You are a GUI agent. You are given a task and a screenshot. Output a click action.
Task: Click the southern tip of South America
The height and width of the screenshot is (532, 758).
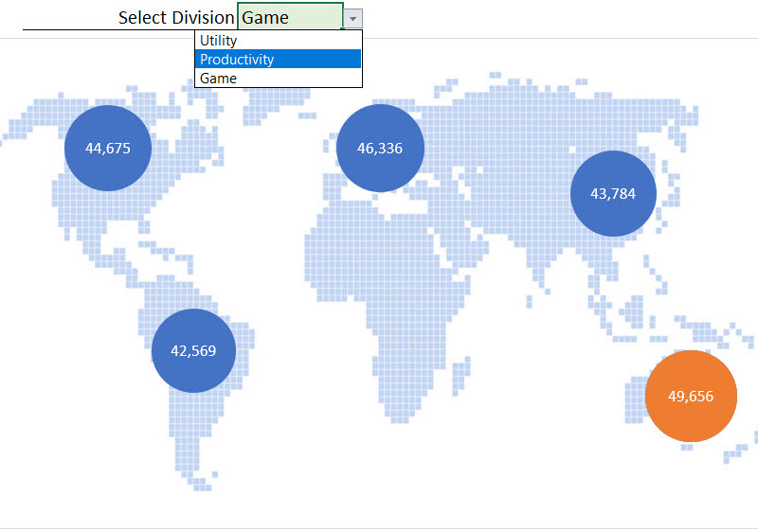click(200, 483)
